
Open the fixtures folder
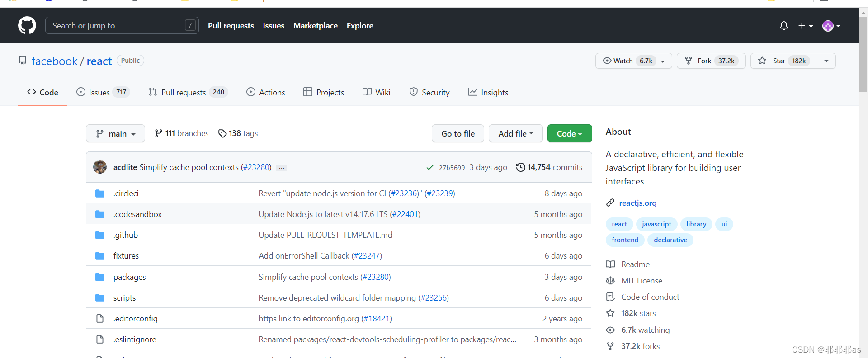(126, 255)
